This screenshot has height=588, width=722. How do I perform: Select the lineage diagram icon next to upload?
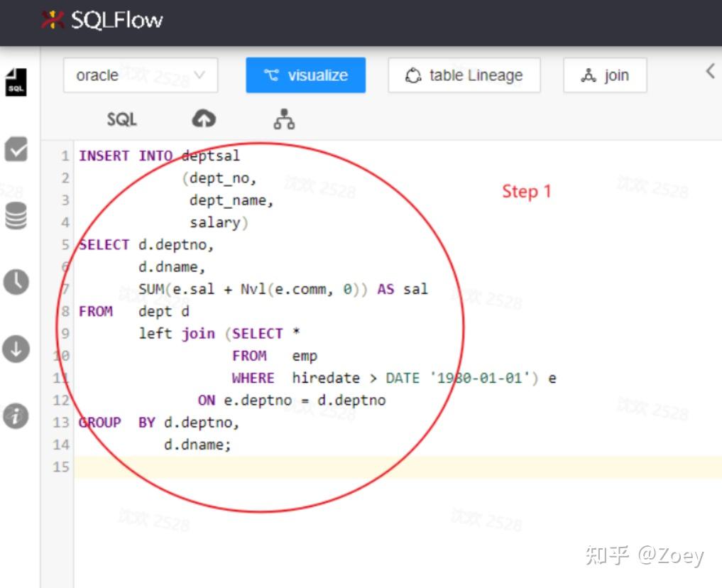click(x=284, y=119)
